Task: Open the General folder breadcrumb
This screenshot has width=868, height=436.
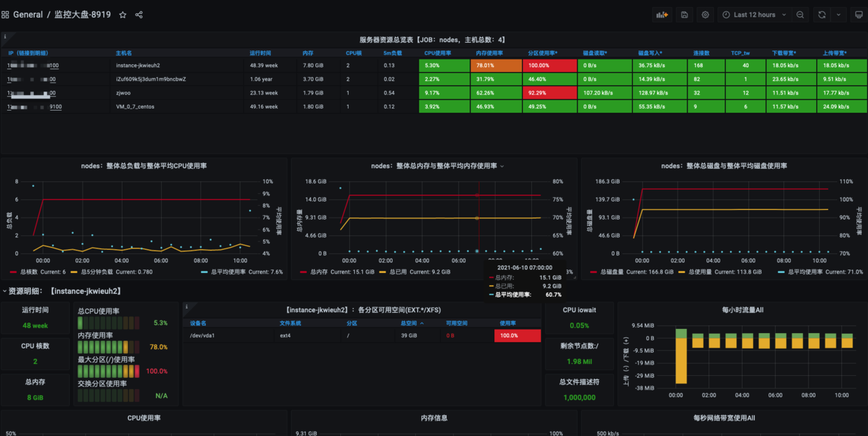Action: tap(28, 15)
